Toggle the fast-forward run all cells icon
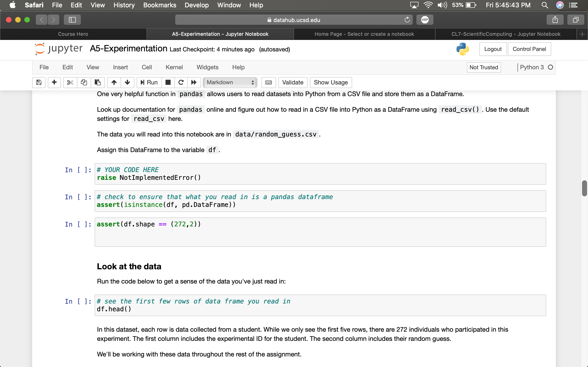Screen dimensions: 588x367 tap(194, 82)
